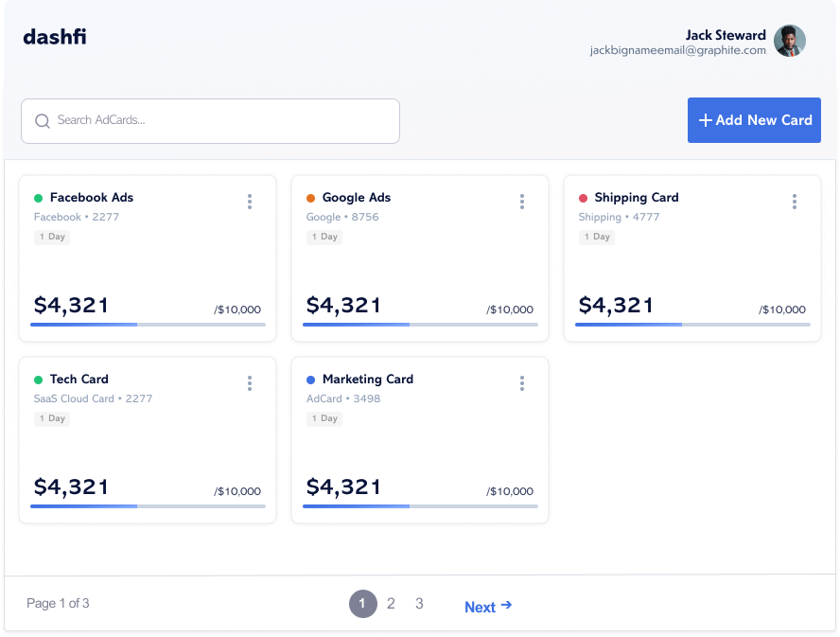Click the Tech Card spending progress bar
The height and width of the screenshot is (637, 840).
pyautogui.click(x=148, y=506)
